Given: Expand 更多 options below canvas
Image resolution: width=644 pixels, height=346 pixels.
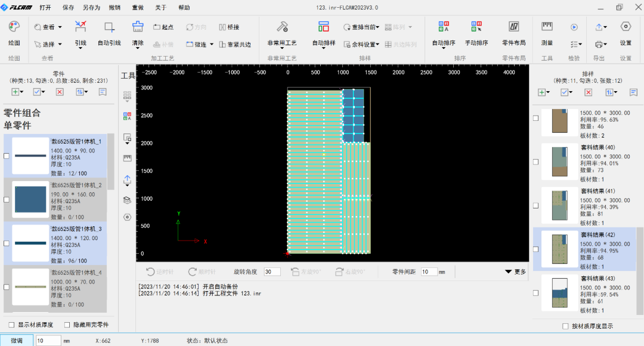Looking at the screenshot, I should [515, 272].
